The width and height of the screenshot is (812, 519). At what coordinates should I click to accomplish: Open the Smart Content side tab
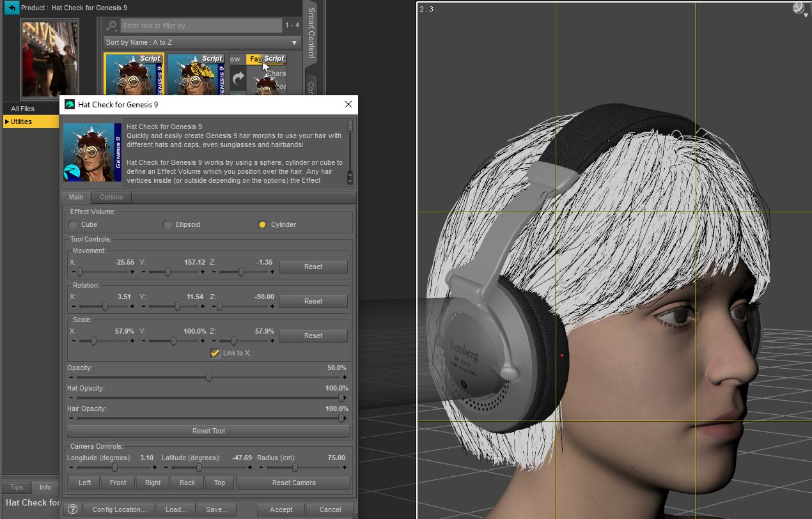(311, 32)
